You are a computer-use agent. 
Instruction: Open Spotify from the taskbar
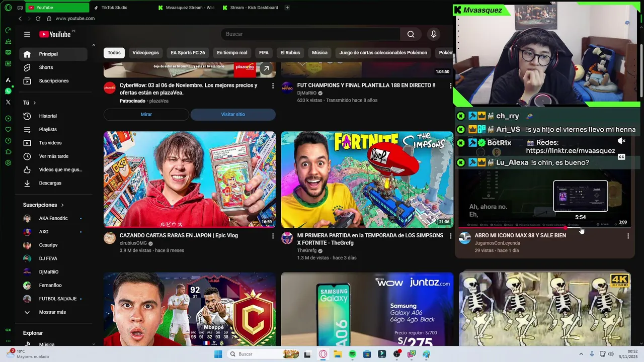pos(352,354)
